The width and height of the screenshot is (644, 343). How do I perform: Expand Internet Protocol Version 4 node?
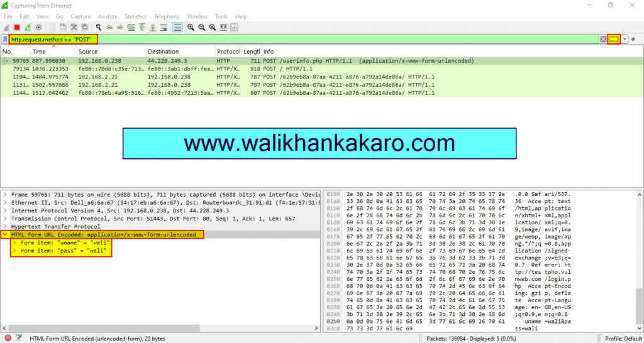coord(5,210)
